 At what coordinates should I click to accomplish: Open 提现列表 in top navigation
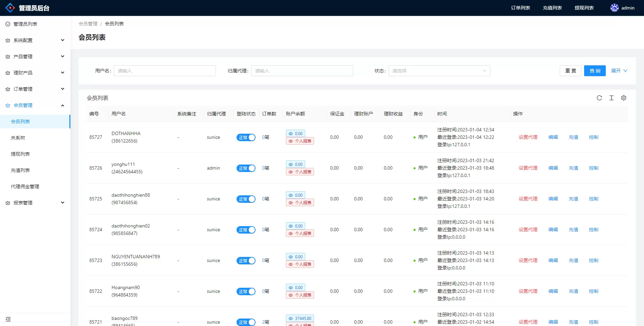click(x=584, y=8)
